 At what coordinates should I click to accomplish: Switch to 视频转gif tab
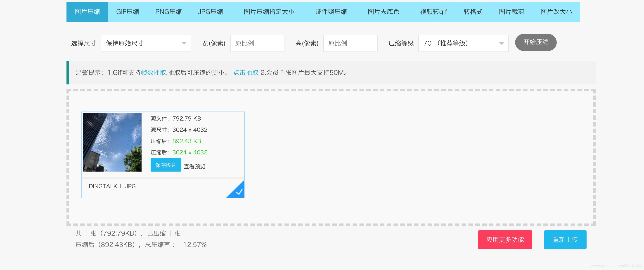point(433,12)
